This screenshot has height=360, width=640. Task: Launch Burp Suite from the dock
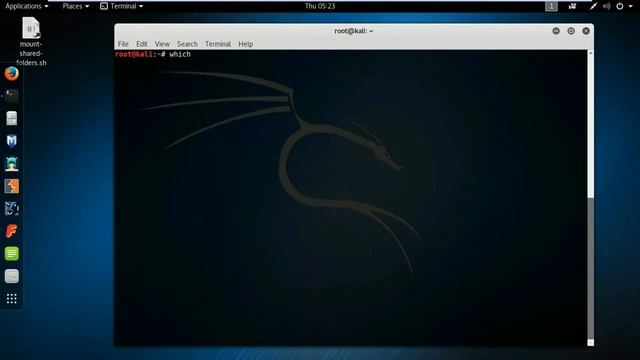pos(11,186)
